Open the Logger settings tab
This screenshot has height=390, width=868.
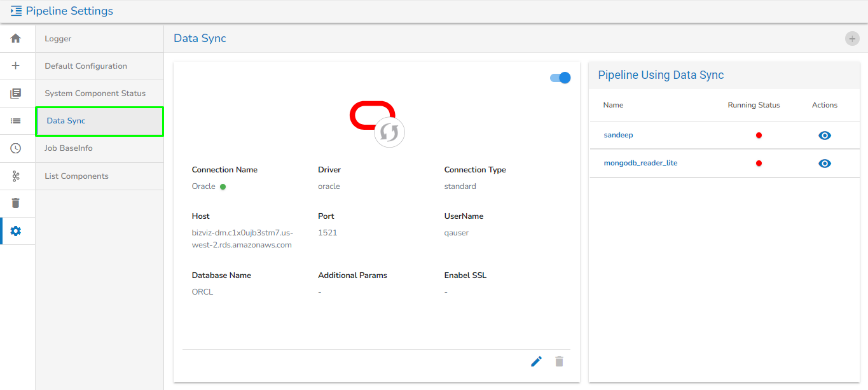point(58,39)
